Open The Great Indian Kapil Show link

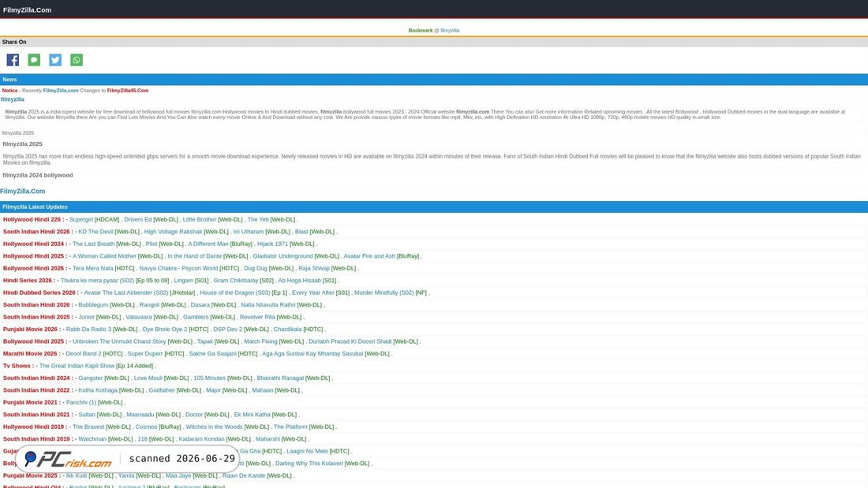click(x=77, y=366)
